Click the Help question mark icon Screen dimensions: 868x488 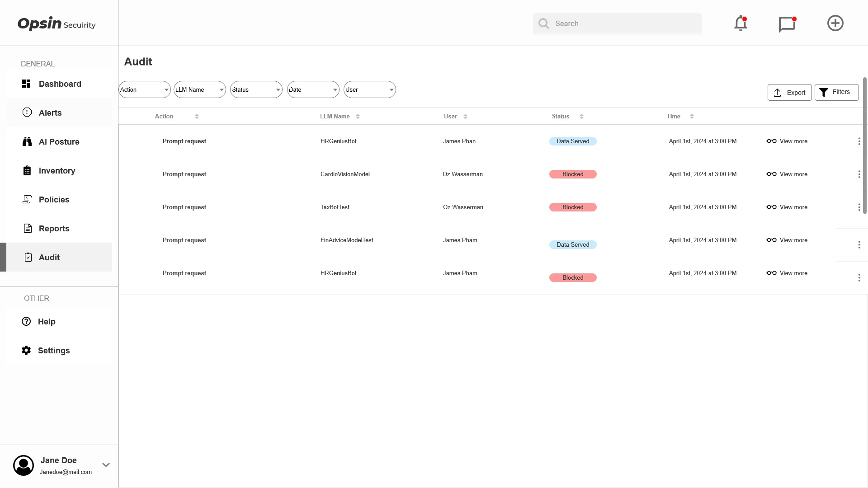26,321
